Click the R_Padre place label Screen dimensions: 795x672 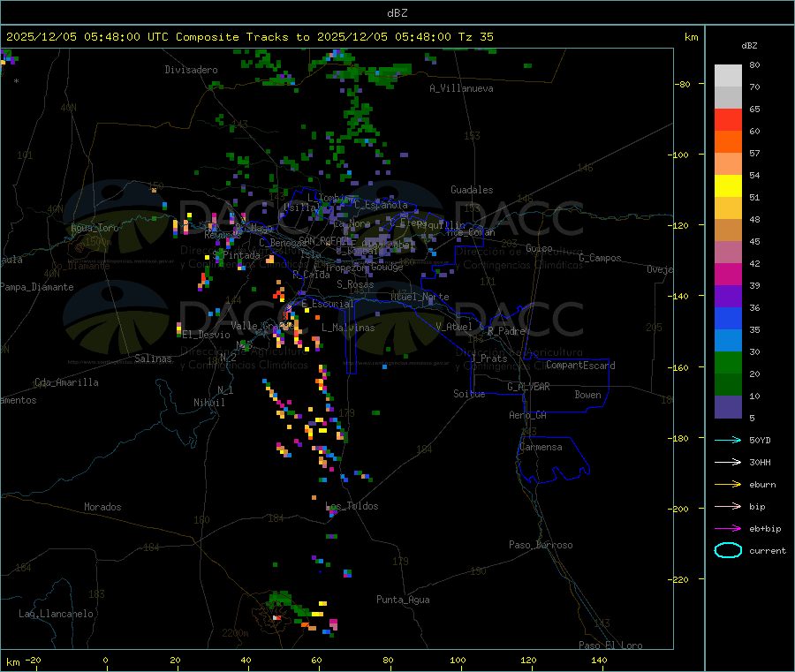tap(506, 331)
